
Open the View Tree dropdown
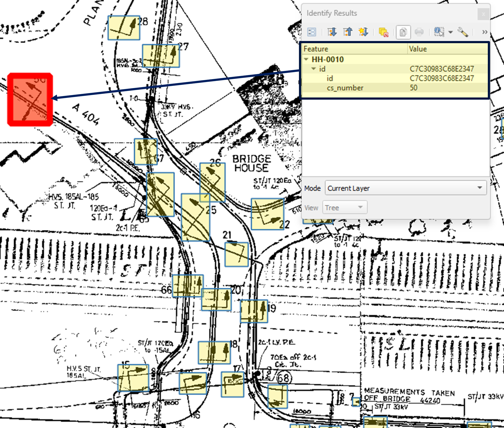(344, 207)
